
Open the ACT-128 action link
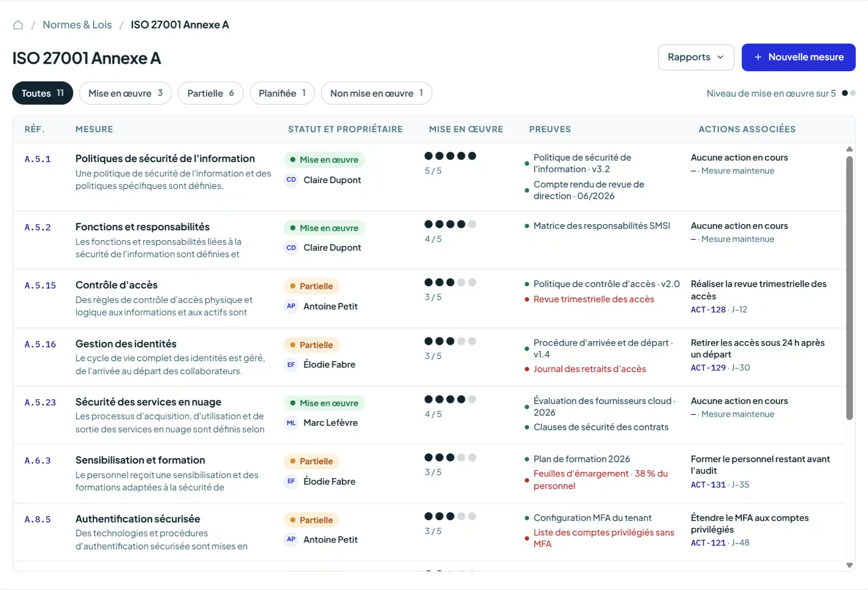(708, 310)
